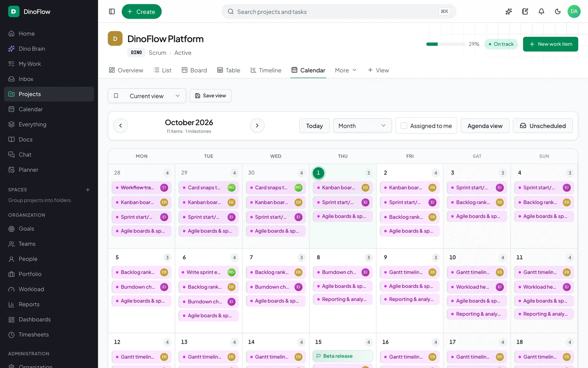Click the DinoFlow logo icon
This screenshot has width=588, height=368.
(14, 11)
